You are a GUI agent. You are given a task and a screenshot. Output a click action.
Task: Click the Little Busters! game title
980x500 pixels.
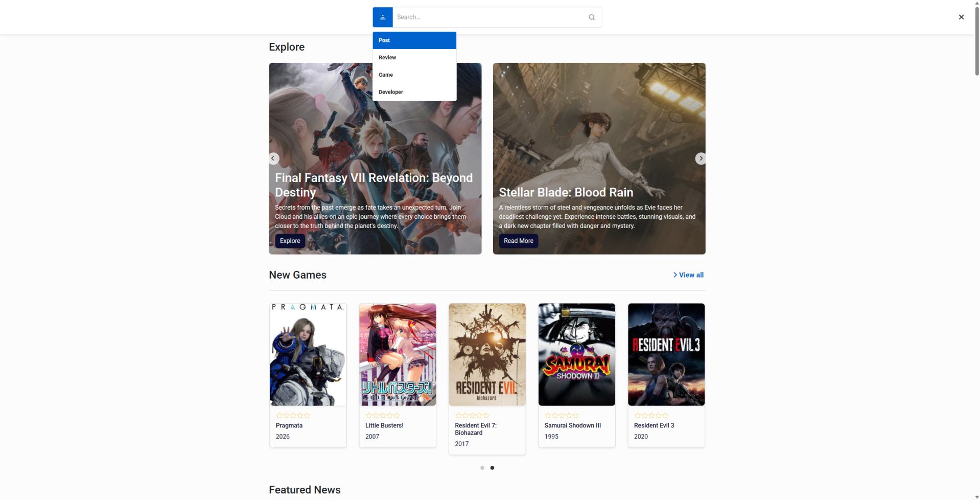click(384, 426)
